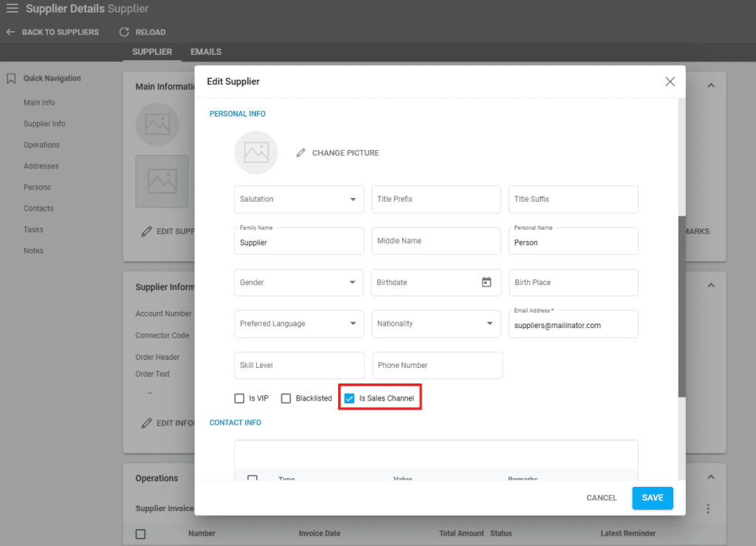The width and height of the screenshot is (756, 546).
Task: Click the Quick Navigation bookmark icon
Action: (11, 78)
